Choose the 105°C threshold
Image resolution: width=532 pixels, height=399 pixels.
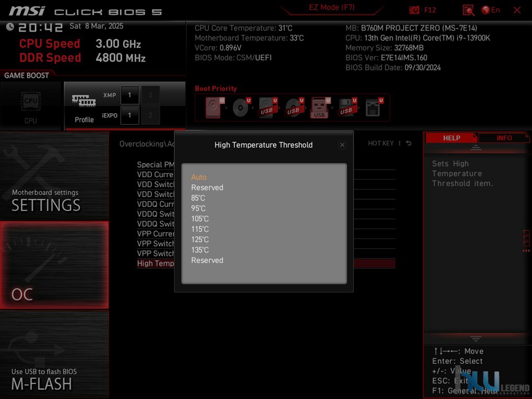click(200, 219)
